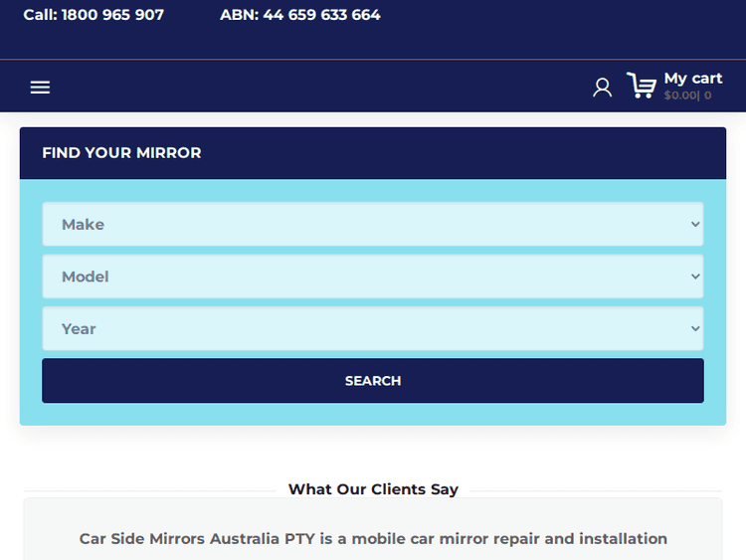
Task: Click the "ABN:" label in top bar
Action: pyautogui.click(x=239, y=15)
